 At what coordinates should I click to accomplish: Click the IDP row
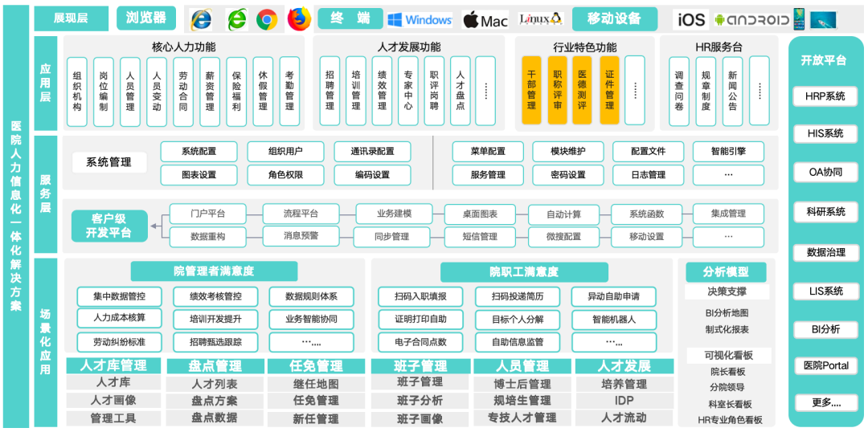pyautogui.click(x=624, y=401)
